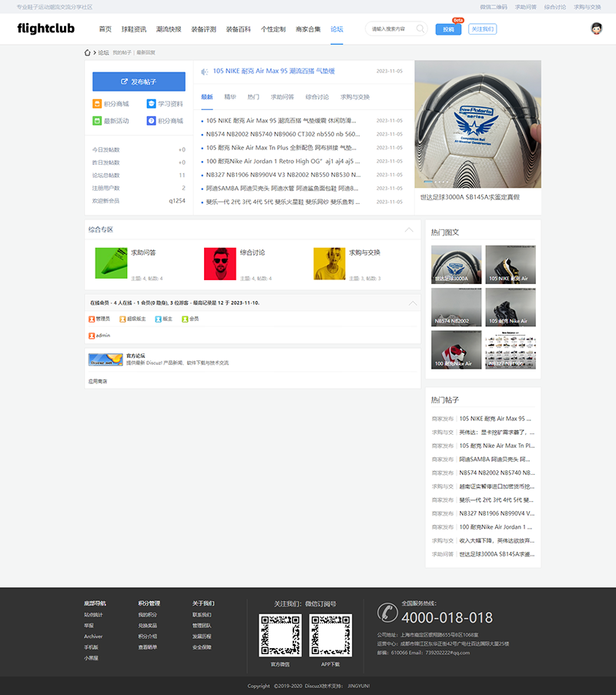Open the 应用商店 link
The width and height of the screenshot is (616, 695).
(98, 381)
